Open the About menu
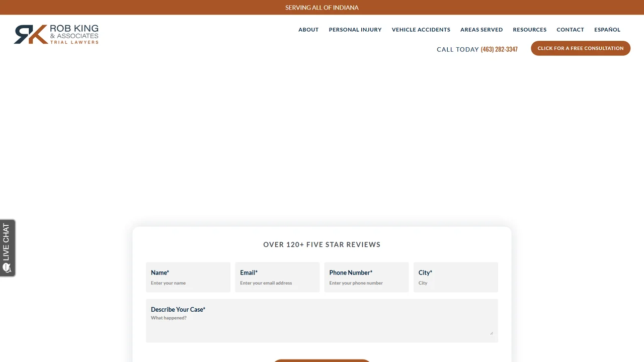The width and height of the screenshot is (644, 362). [x=308, y=30]
